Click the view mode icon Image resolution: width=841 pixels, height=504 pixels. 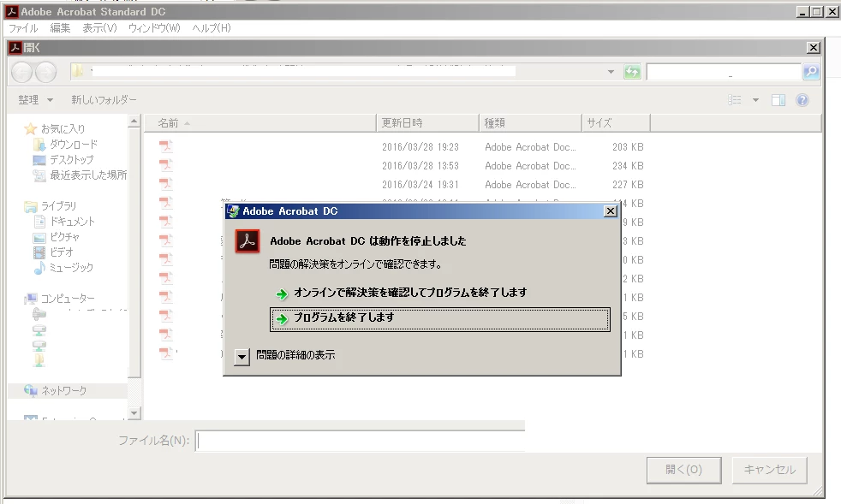(735, 100)
